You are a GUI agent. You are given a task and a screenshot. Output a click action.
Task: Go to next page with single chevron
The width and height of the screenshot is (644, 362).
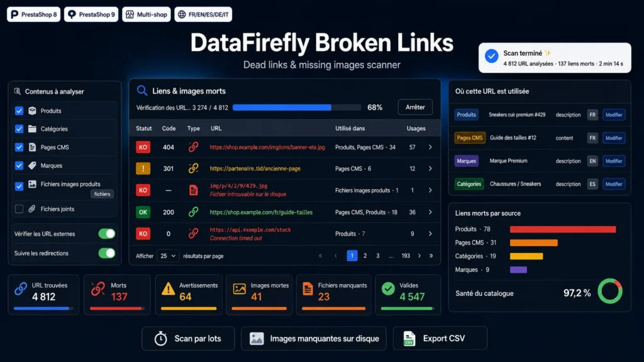click(x=419, y=256)
